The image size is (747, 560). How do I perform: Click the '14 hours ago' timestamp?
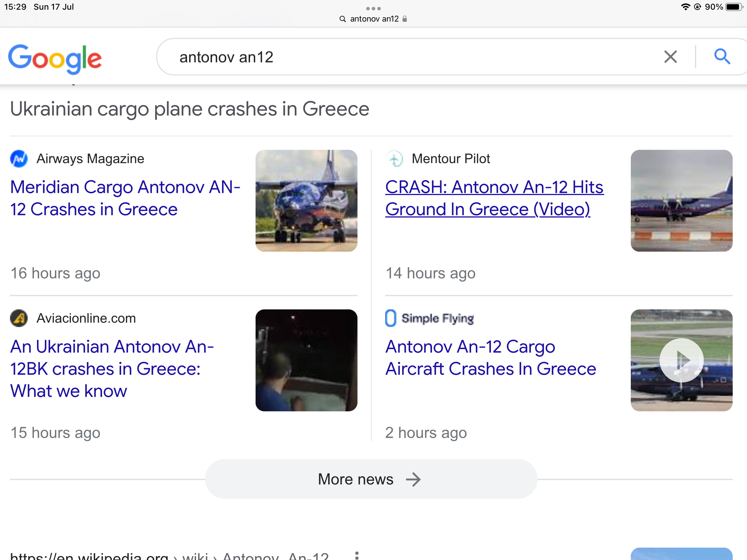point(431,273)
